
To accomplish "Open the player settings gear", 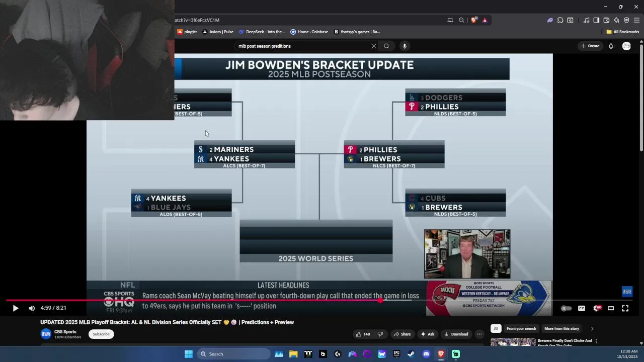I will (x=597, y=308).
